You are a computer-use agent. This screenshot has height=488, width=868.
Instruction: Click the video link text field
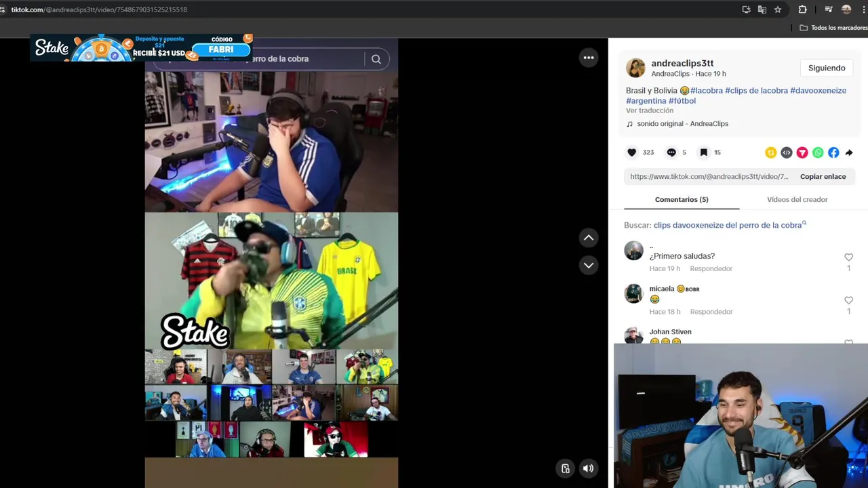pos(709,176)
